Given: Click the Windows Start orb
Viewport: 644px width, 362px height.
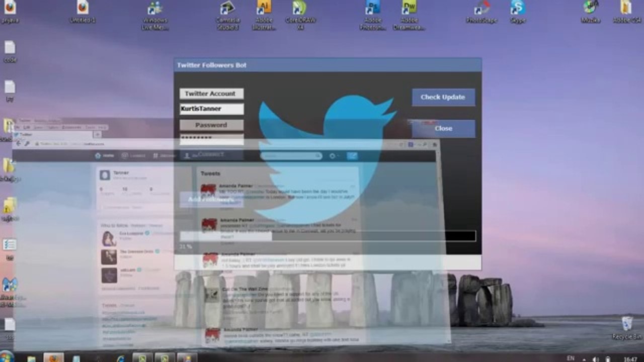Looking at the screenshot, I should point(7,357).
